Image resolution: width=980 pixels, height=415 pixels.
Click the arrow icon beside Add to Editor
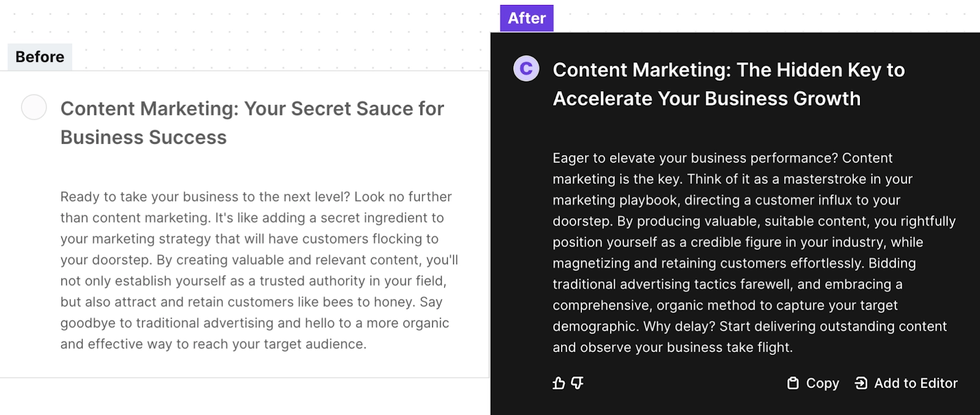point(861,383)
